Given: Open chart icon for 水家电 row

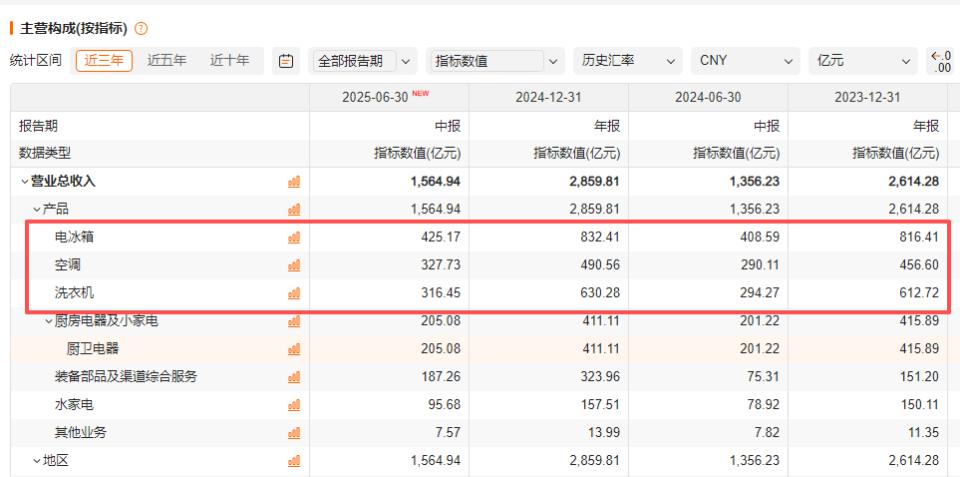Looking at the screenshot, I should tap(294, 405).
